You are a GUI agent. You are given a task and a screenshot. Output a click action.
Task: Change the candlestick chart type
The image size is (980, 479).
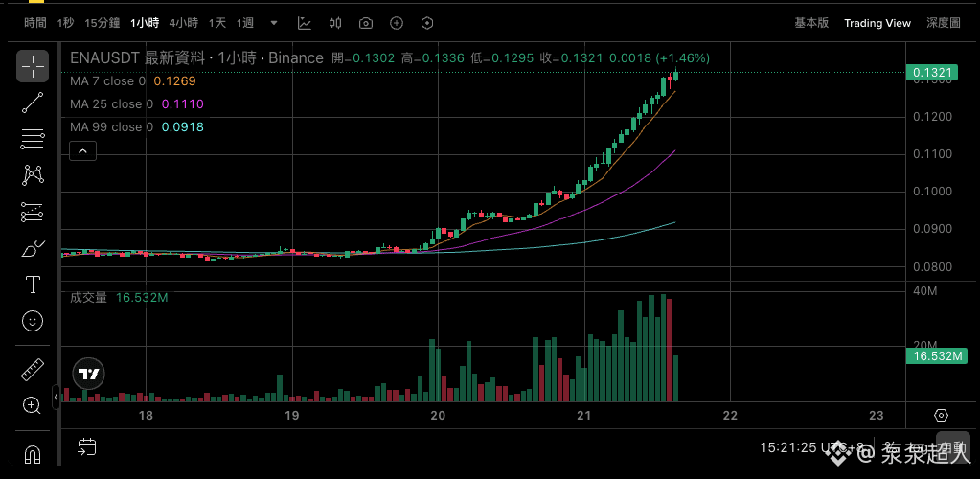click(335, 23)
